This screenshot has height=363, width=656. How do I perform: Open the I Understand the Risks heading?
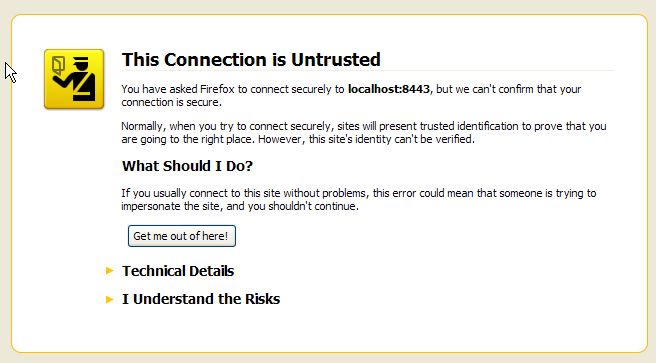click(201, 299)
